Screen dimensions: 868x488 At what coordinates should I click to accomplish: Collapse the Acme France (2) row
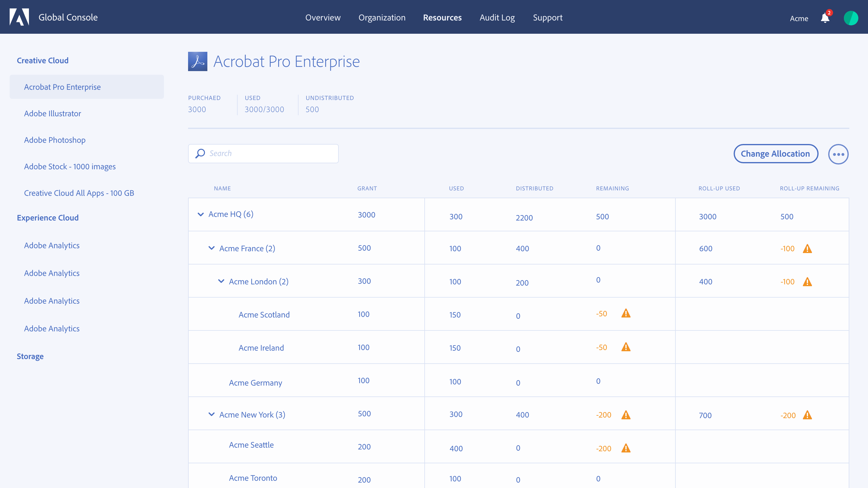tap(212, 248)
